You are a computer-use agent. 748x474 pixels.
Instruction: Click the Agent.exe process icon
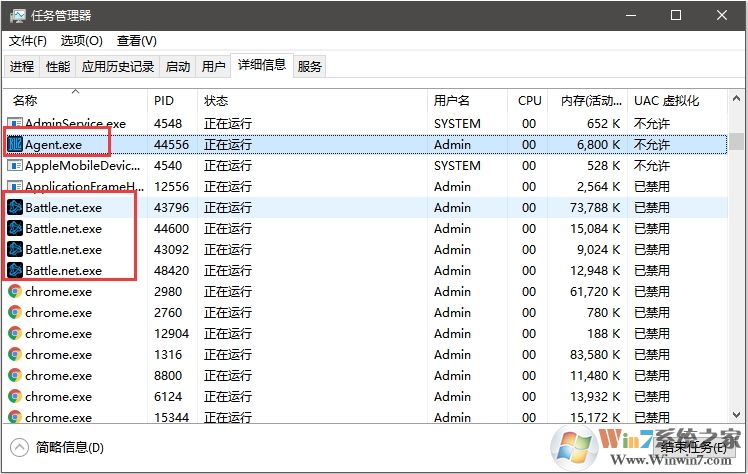point(15,145)
